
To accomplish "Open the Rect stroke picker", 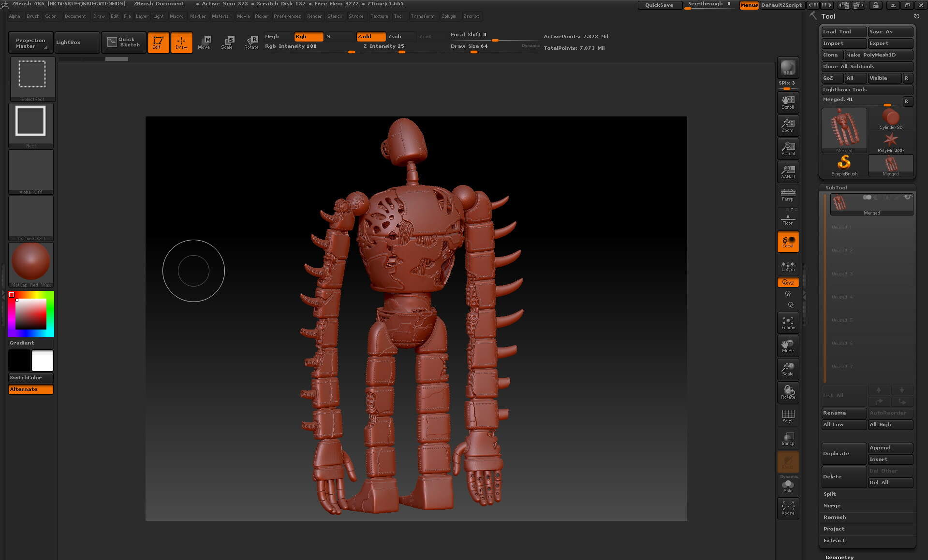I will pos(31,126).
